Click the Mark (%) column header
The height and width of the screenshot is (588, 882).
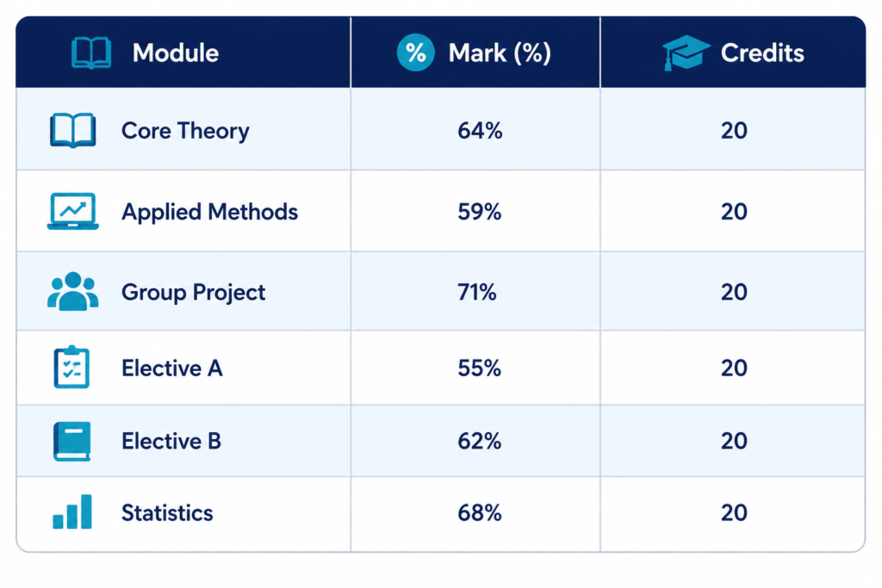500,53
